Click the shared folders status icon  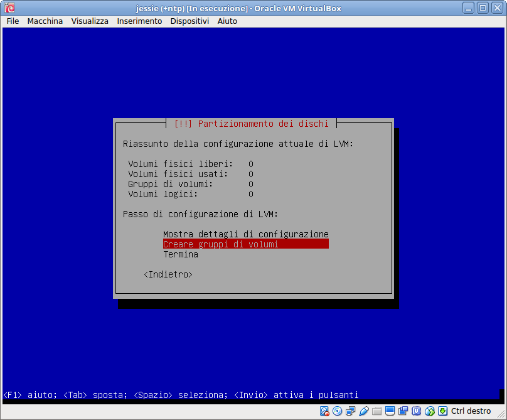pyautogui.click(x=376, y=411)
